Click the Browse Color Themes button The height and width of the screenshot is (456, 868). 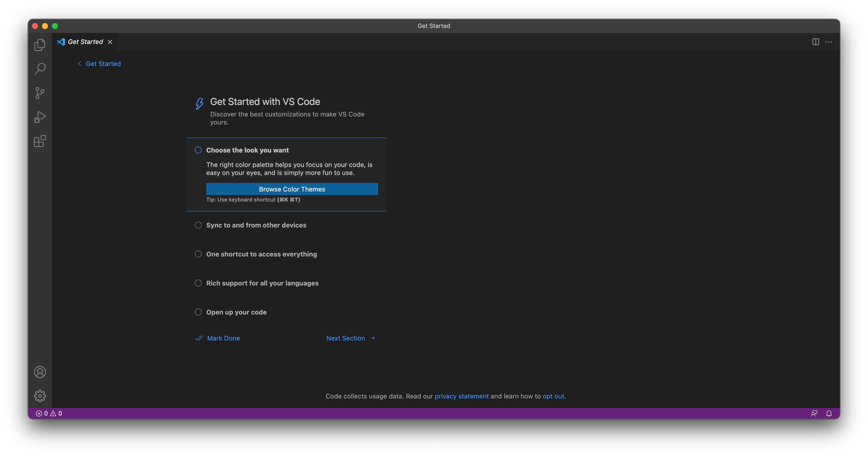click(x=292, y=189)
